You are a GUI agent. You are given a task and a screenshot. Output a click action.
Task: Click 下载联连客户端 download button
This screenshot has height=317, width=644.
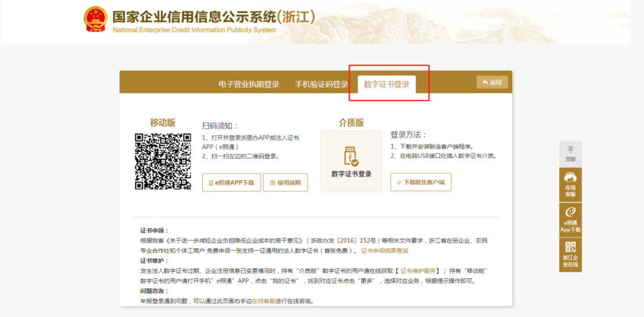tap(420, 182)
